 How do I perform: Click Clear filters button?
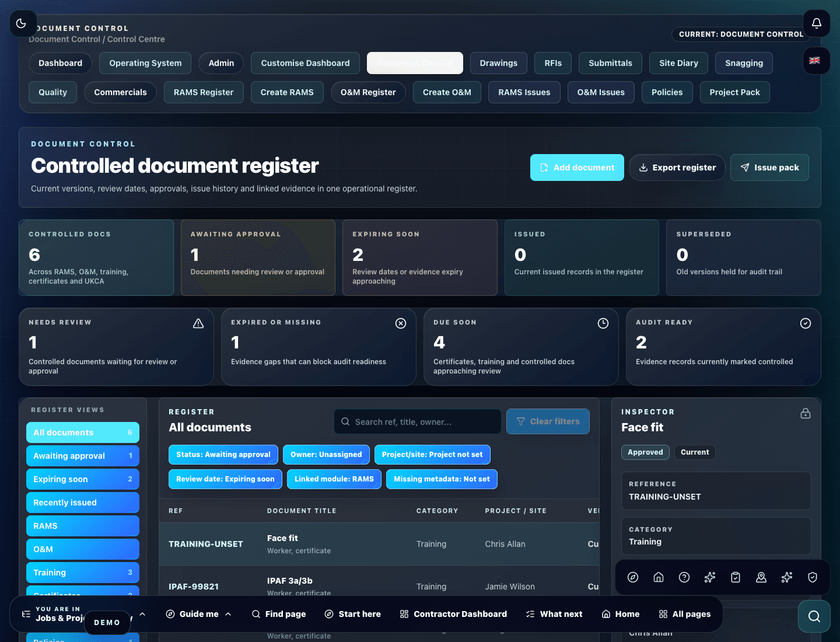pos(548,421)
